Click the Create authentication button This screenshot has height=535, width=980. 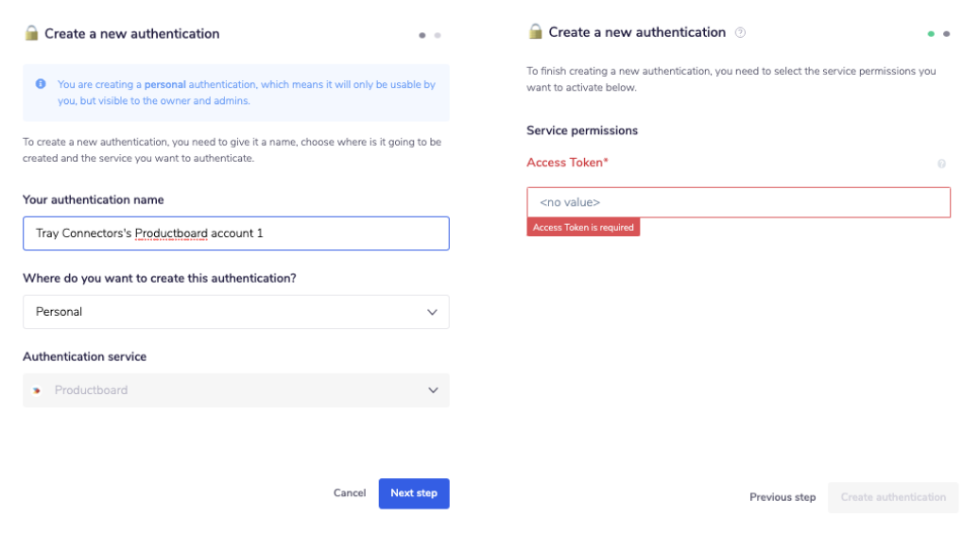click(893, 497)
